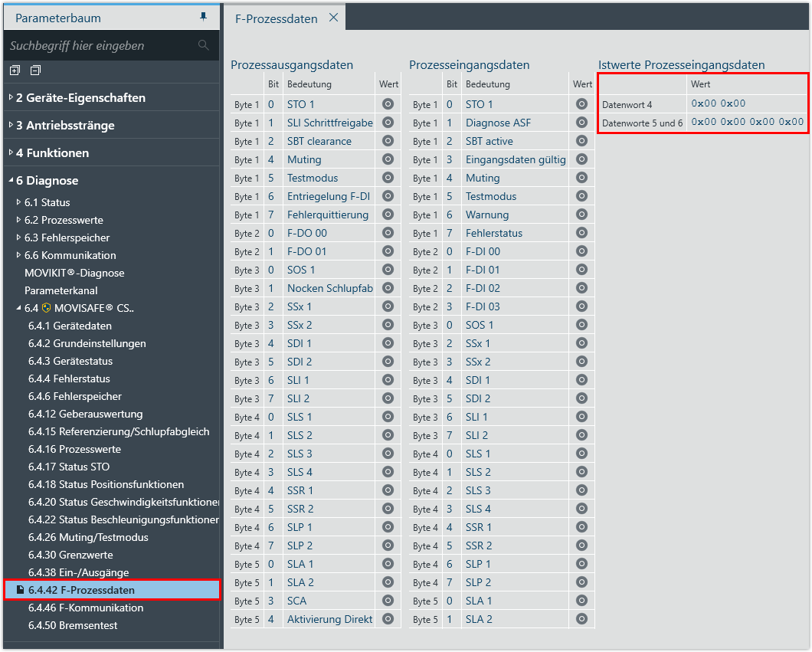This screenshot has height=652, width=812.
Task: Close the F-Prozessdaten tab
Action: click(x=333, y=18)
